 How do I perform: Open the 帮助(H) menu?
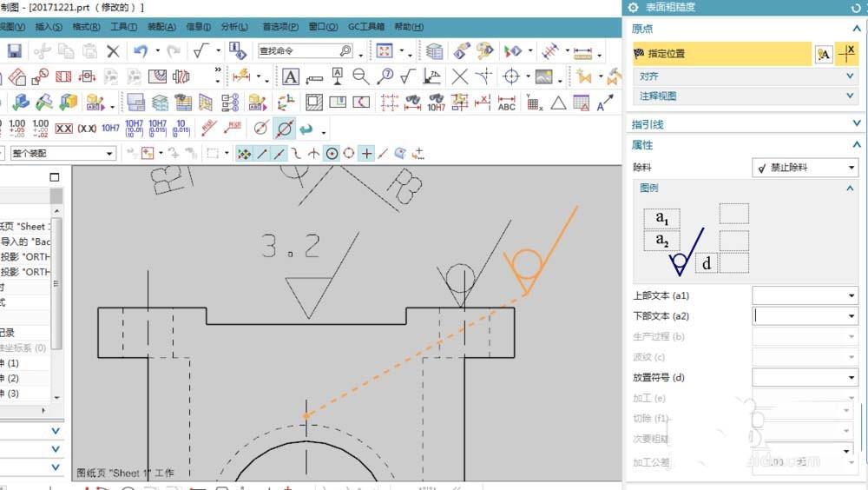pyautogui.click(x=409, y=27)
